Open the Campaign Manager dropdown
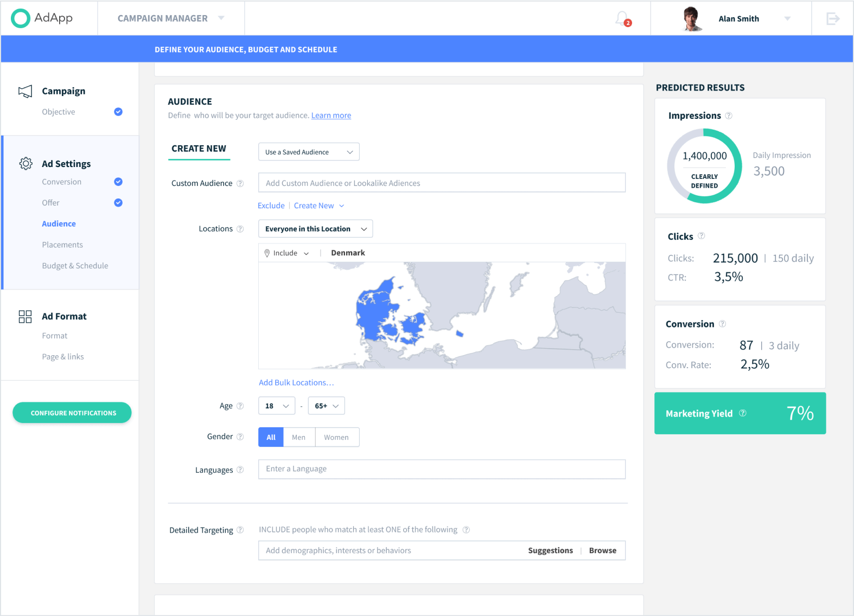854x616 pixels. 171,18
